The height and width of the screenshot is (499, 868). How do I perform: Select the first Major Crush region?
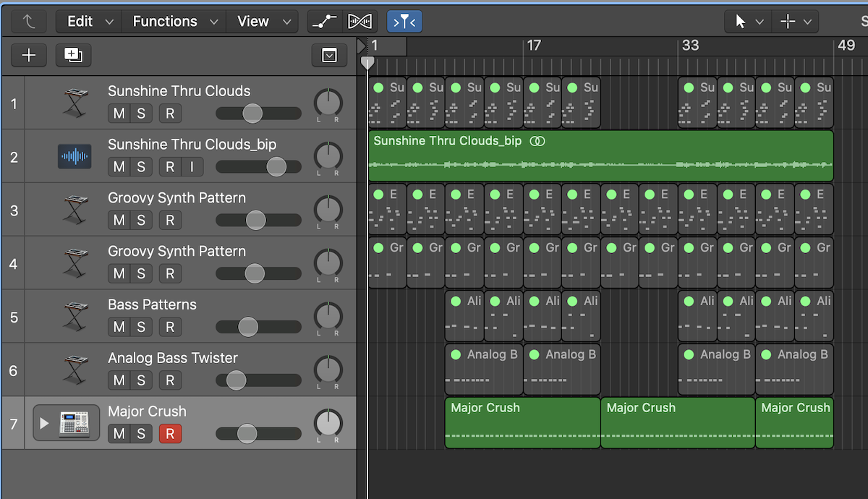pyautogui.click(x=522, y=422)
